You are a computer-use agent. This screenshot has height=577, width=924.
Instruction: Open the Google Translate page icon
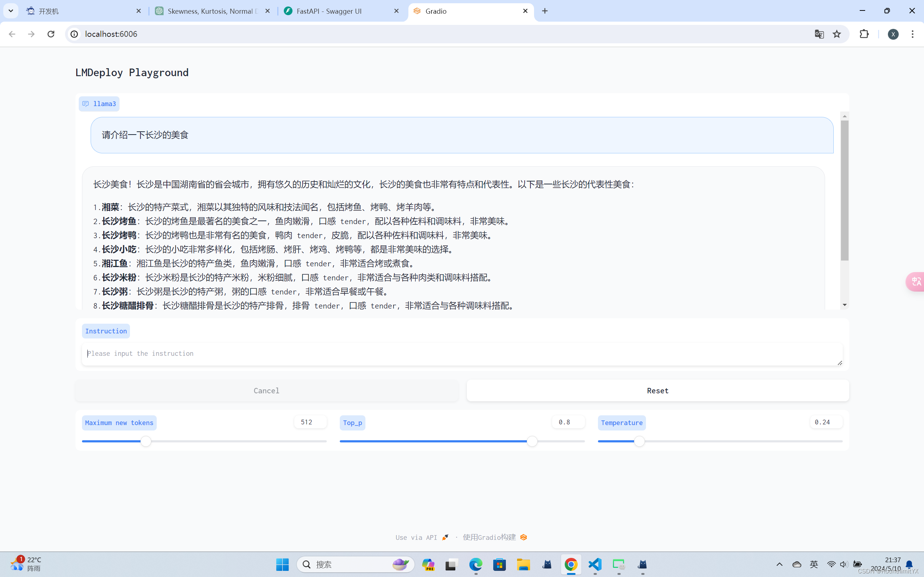click(819, 34)
